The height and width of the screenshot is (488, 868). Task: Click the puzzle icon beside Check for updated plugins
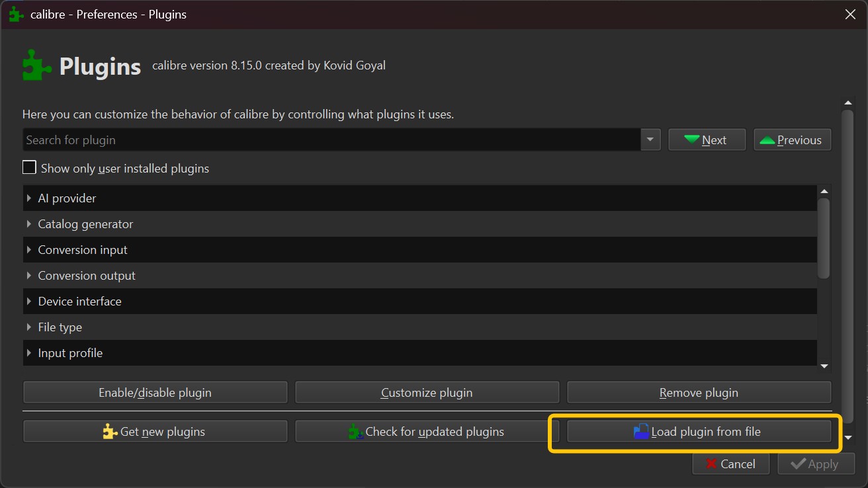[356, 431]
